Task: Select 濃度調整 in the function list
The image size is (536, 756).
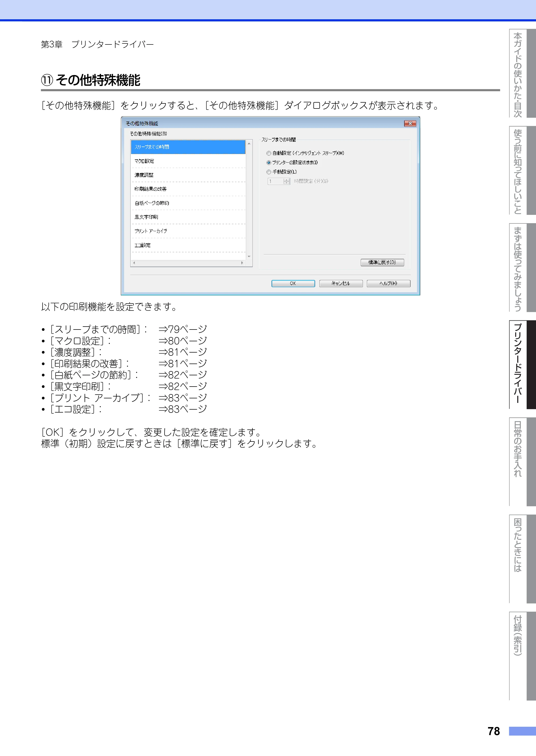Action: pyautogui.click(x=188, y=175)
